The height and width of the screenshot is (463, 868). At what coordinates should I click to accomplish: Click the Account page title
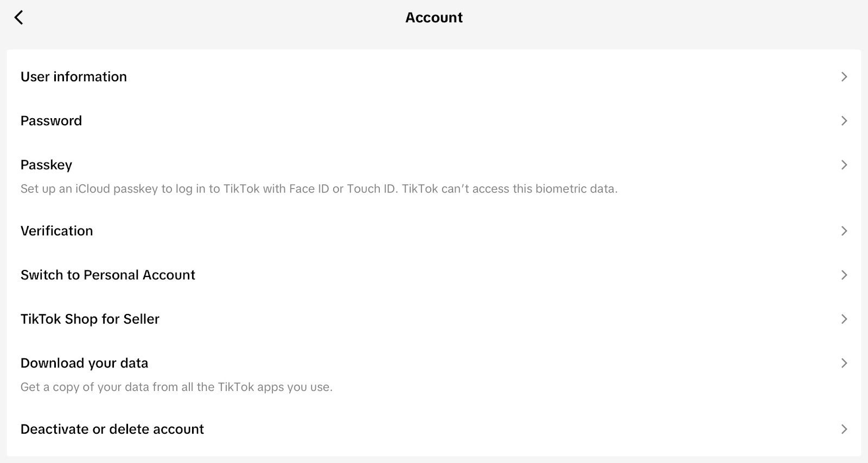[x=433, y=17]
